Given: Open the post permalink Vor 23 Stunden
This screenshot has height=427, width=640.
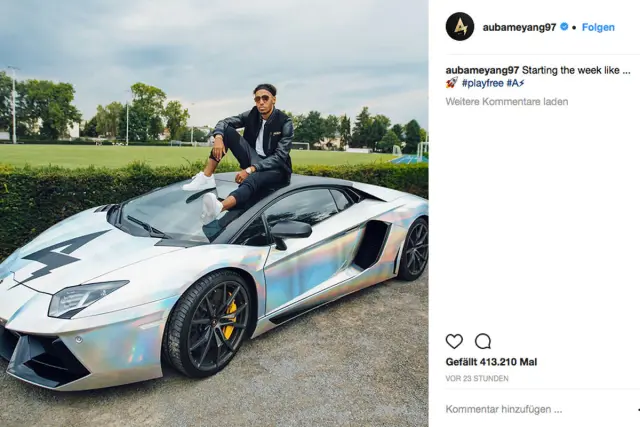Looking at the screenshot, I should [477, 379].
